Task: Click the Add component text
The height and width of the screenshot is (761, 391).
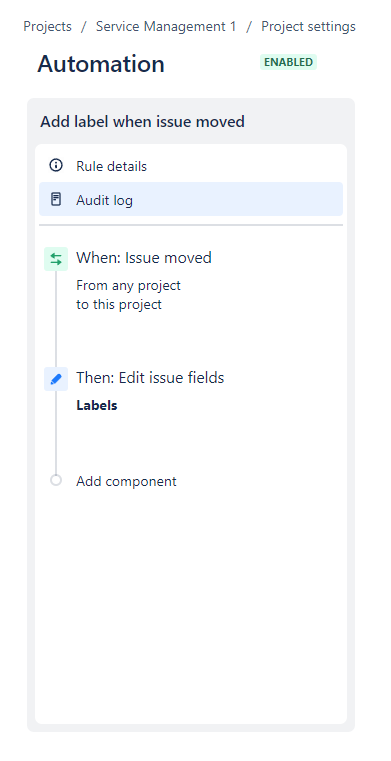Action: [126, 481]
